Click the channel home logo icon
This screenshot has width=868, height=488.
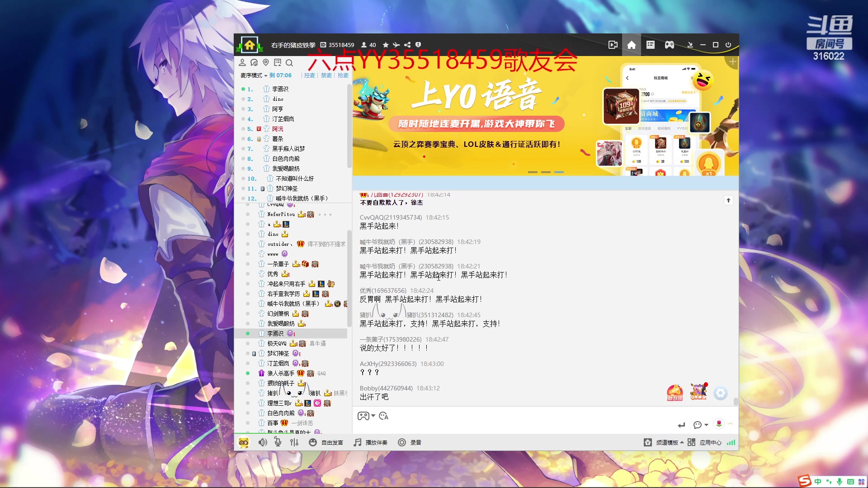[x=249, y=45]
